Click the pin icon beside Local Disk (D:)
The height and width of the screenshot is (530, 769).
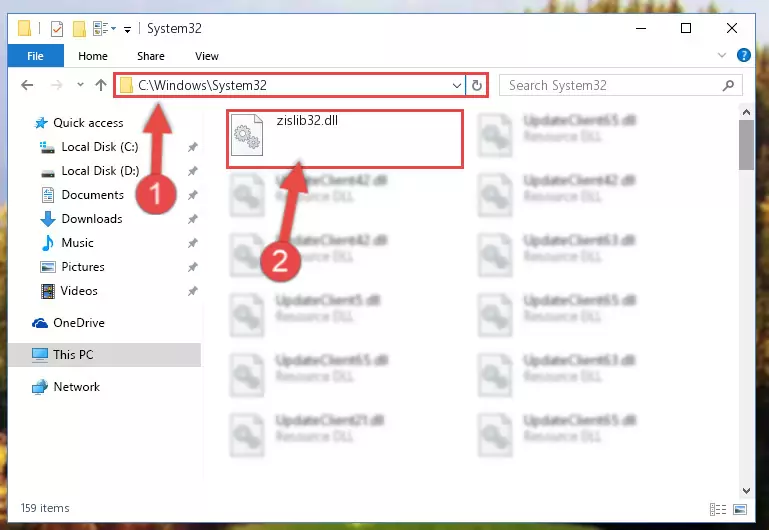[193, 171]
